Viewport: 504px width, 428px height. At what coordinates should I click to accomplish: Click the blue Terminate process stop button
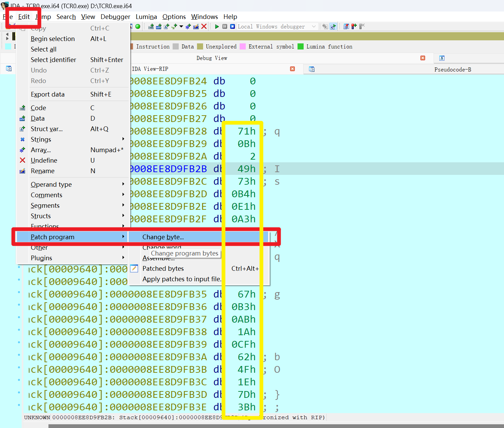point(233,26)
